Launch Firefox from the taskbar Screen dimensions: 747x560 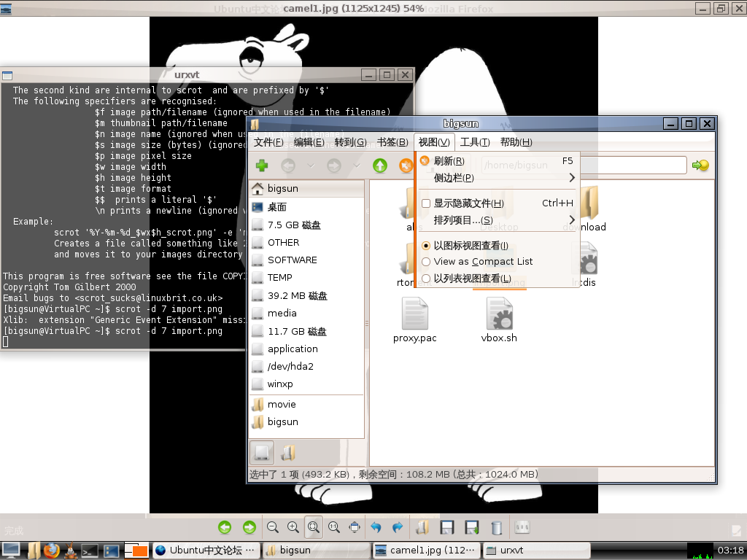point(52,551)
